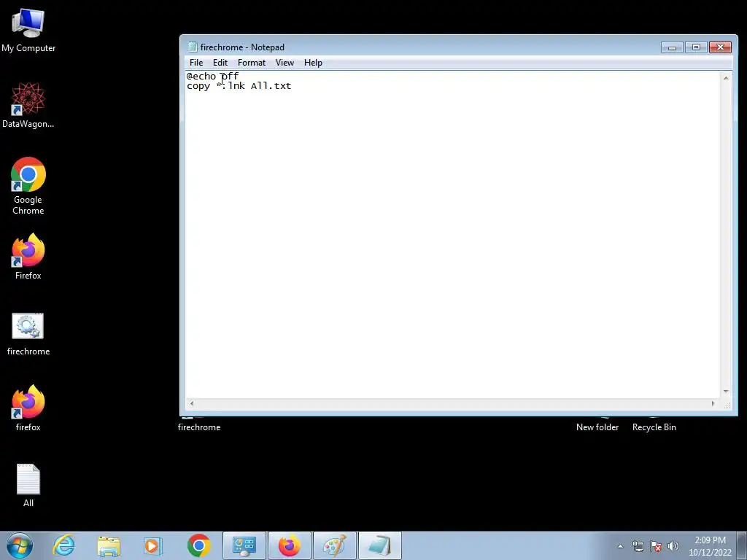Click the Show desktop strip at taskbar end
The height and width of the screenshot is (560, 747).
click(743, 545)
